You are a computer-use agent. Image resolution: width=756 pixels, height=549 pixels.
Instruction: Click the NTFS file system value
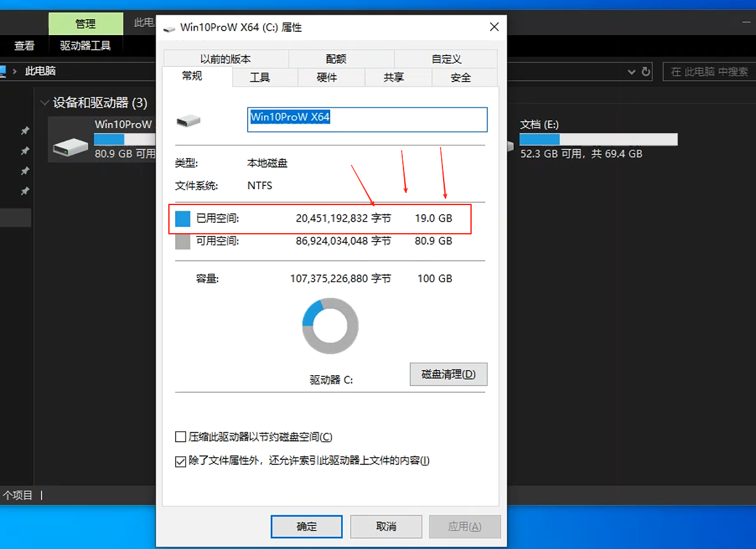[x=260, y=186]
